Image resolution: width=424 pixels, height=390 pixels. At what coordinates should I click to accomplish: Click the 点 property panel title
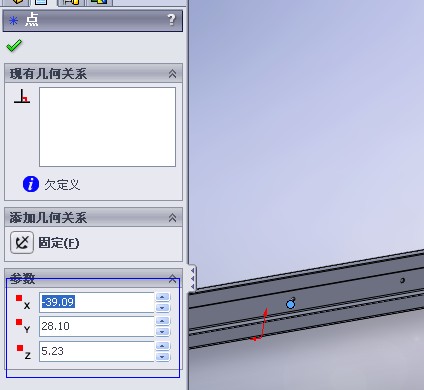pyautogui.click(x=32, y=20)
